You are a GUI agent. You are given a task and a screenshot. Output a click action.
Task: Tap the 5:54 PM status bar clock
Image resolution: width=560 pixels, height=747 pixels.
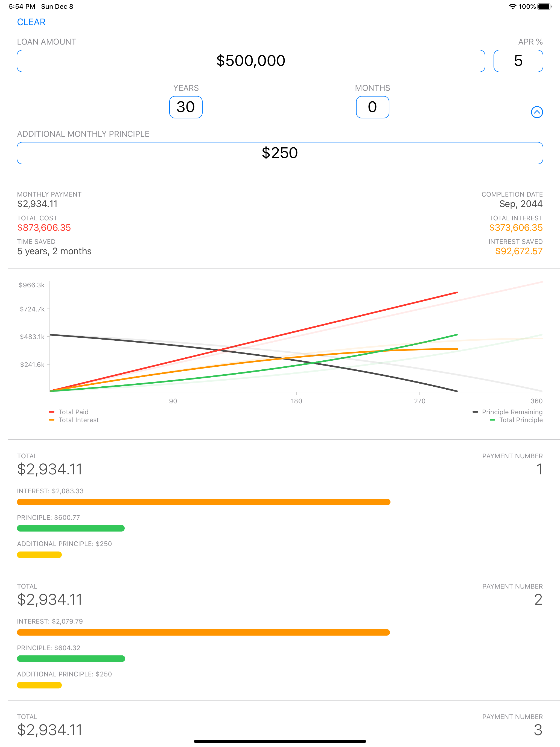(22, 6)
